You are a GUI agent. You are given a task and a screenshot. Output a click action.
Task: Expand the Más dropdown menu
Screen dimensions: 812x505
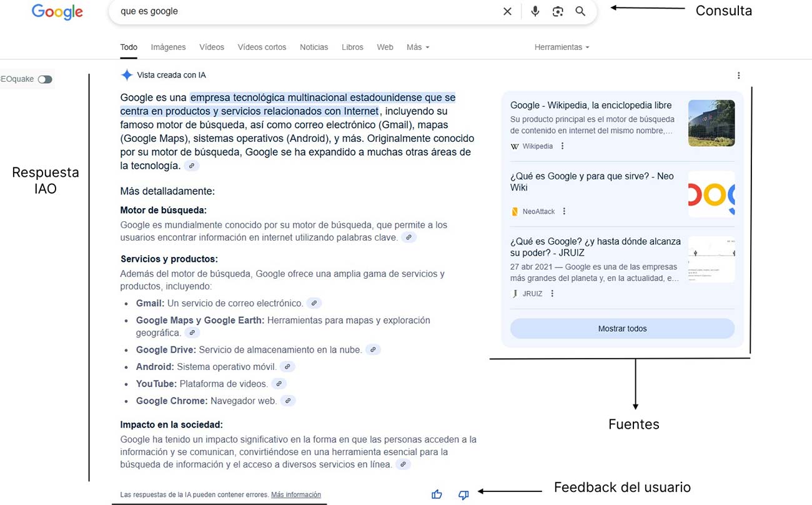click(417, 47)
